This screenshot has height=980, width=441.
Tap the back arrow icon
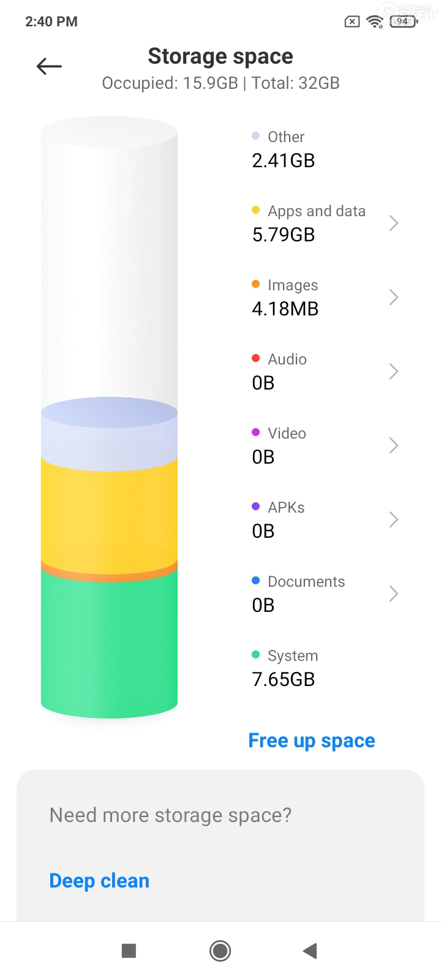(49, 66)
